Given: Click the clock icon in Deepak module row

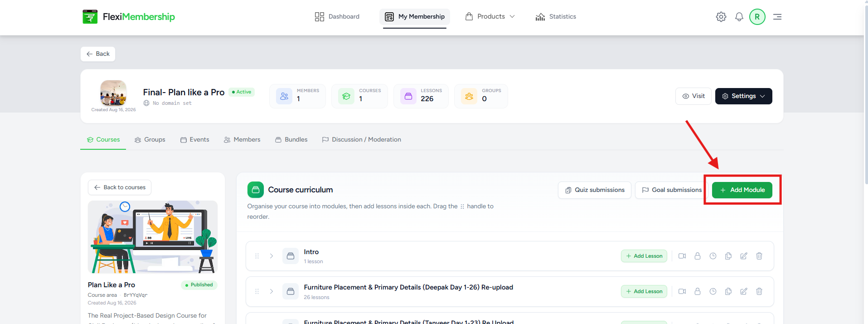Looking at the screenshot, I should point(713,291).
